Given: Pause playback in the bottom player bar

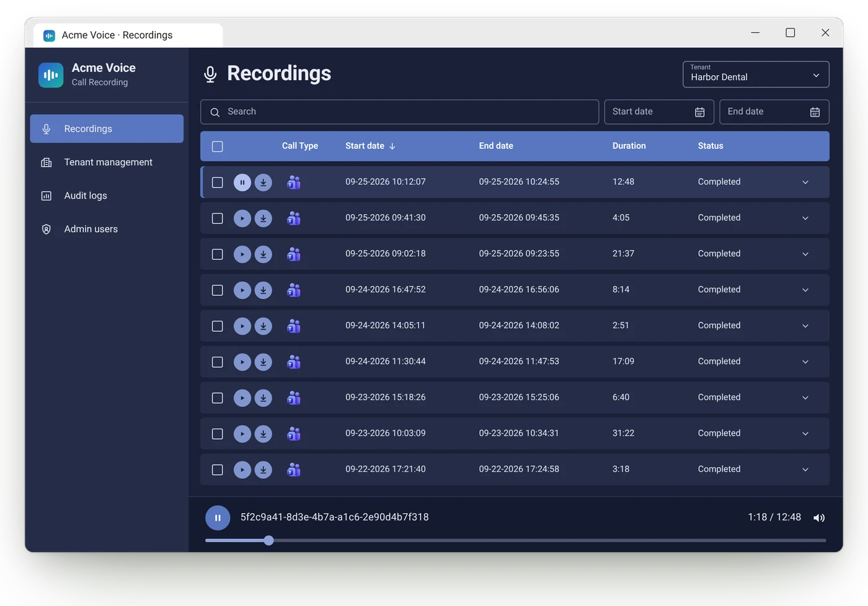Looking at the screenshot, I should [218, 518].
